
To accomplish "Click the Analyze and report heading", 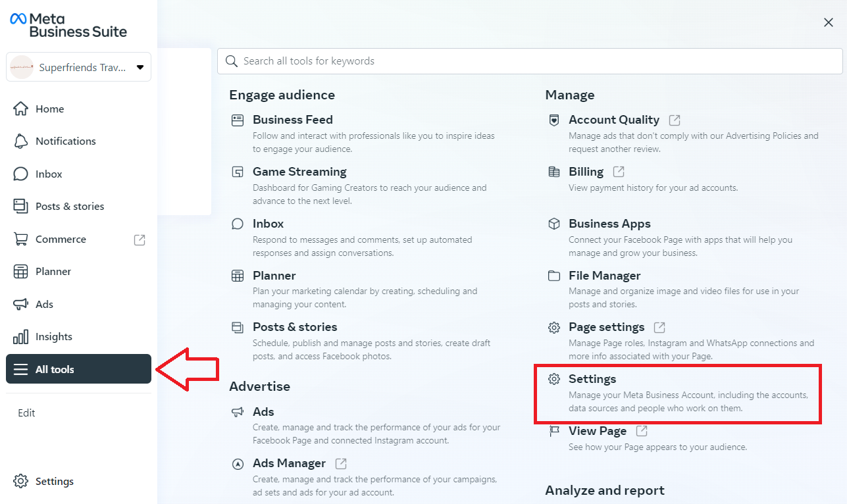I will click(605, 490).
